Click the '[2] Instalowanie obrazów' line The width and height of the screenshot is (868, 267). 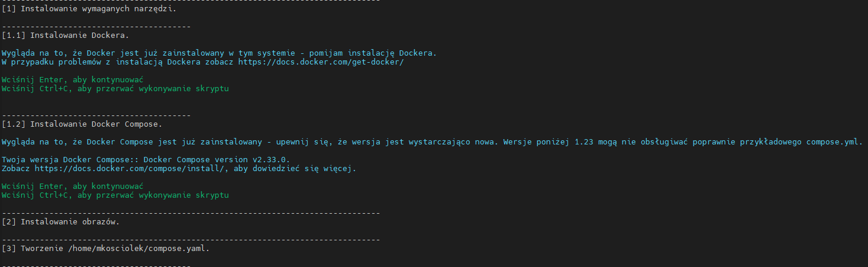click(x=60, y=222)
